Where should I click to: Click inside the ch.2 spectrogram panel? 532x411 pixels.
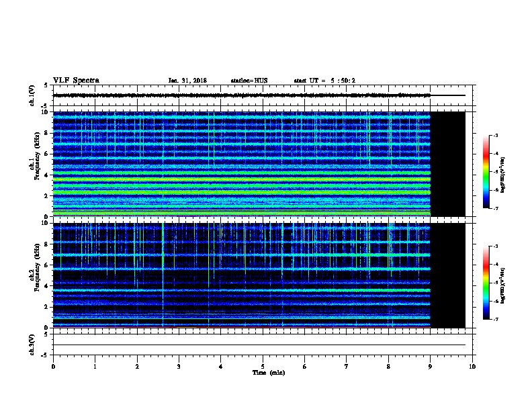pyautogui.click(x=242, y=275)
